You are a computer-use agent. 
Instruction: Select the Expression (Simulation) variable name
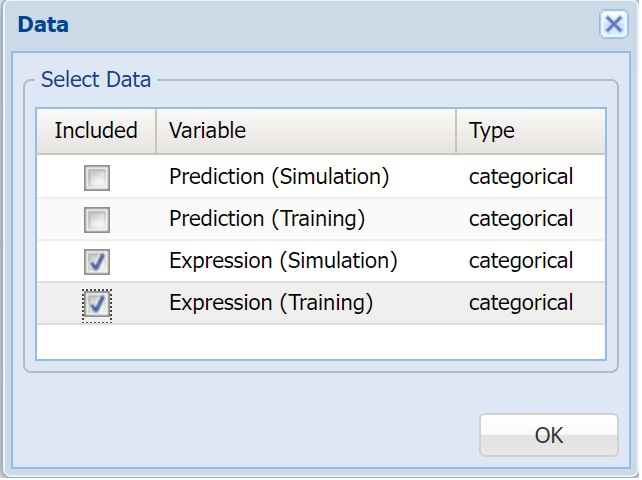(x=283, y=261)
